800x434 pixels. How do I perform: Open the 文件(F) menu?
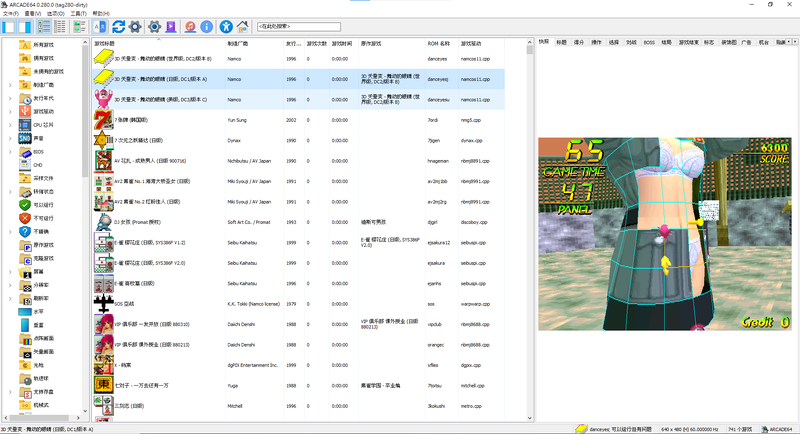(x=11, y=13)
